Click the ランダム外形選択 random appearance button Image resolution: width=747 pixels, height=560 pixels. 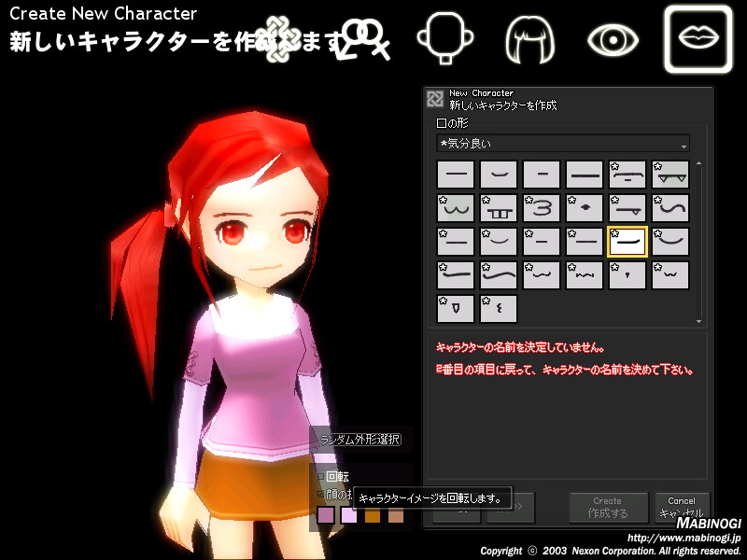360,439
